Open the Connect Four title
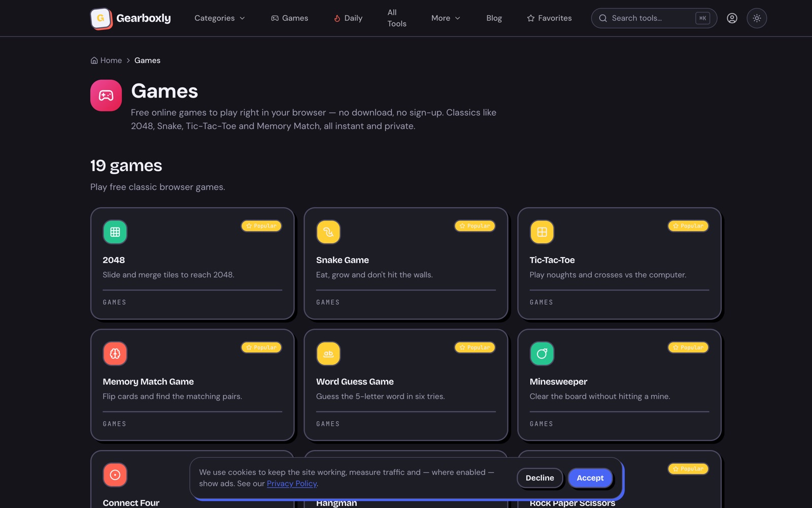The height and width of the screenshot is (508, 812). tap(131, 503)
